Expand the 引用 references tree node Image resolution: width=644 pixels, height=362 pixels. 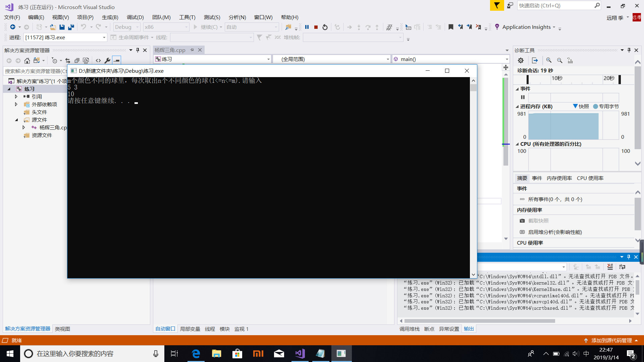point(16,97)
